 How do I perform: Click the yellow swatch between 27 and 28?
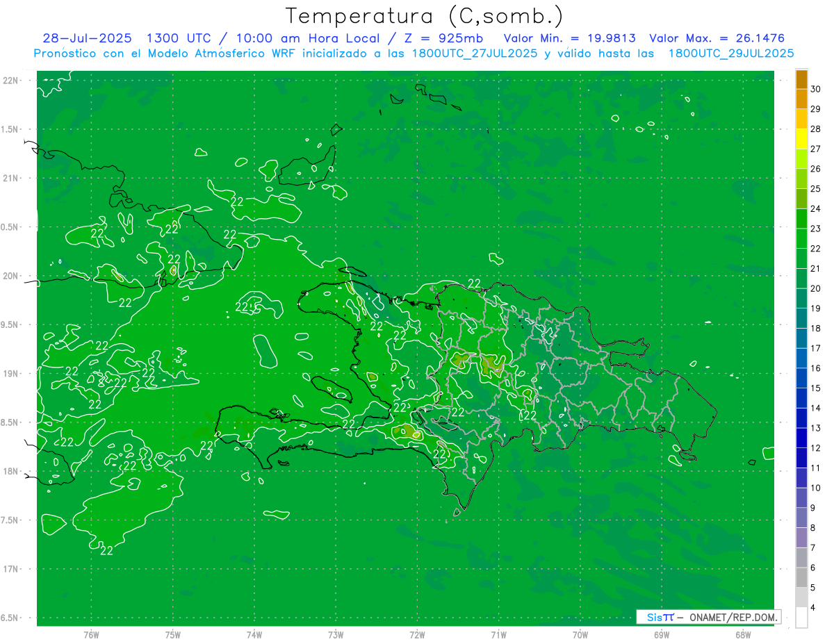point(801,139)
